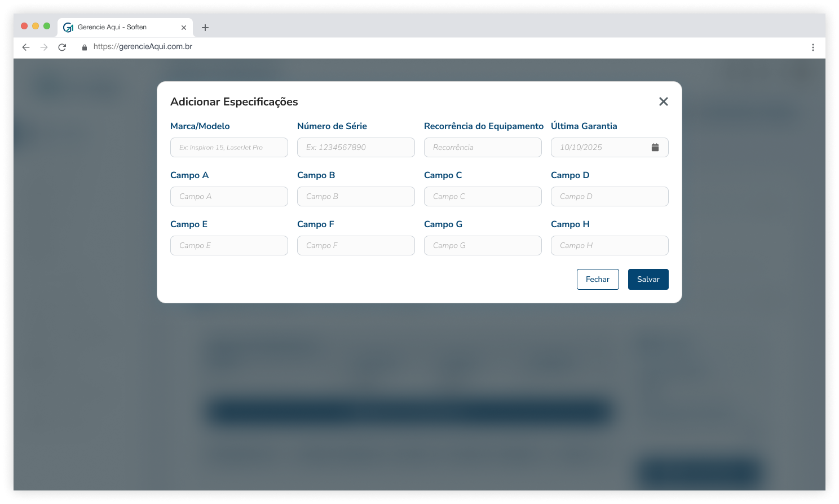Open a new browser tab
This screenshot has width=839, height=504.
click(x=205, y=28)
